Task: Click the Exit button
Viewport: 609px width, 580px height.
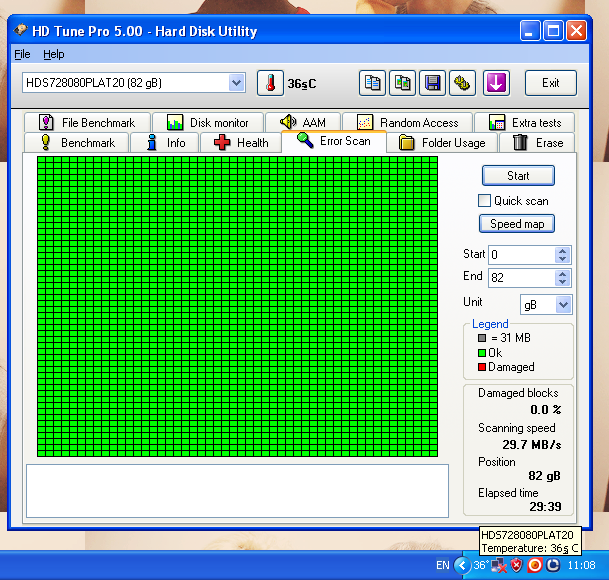Action: click(551, 83)
